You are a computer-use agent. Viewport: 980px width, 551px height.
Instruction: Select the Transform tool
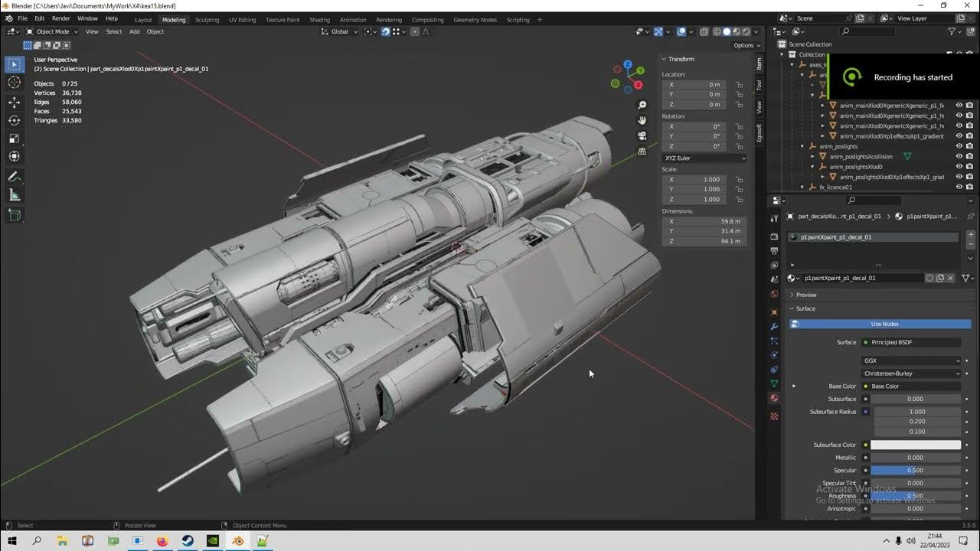14,157
